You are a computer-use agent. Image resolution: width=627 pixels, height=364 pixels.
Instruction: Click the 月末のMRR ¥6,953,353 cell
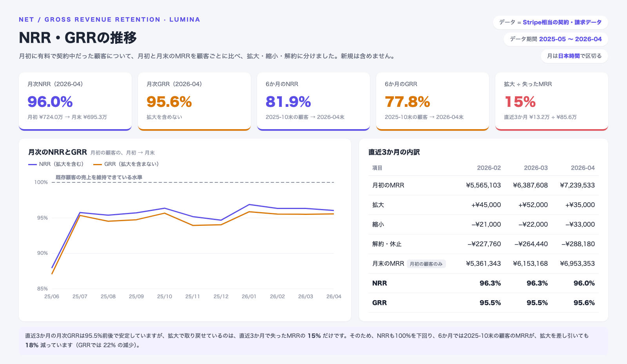[x=577, y=263]
